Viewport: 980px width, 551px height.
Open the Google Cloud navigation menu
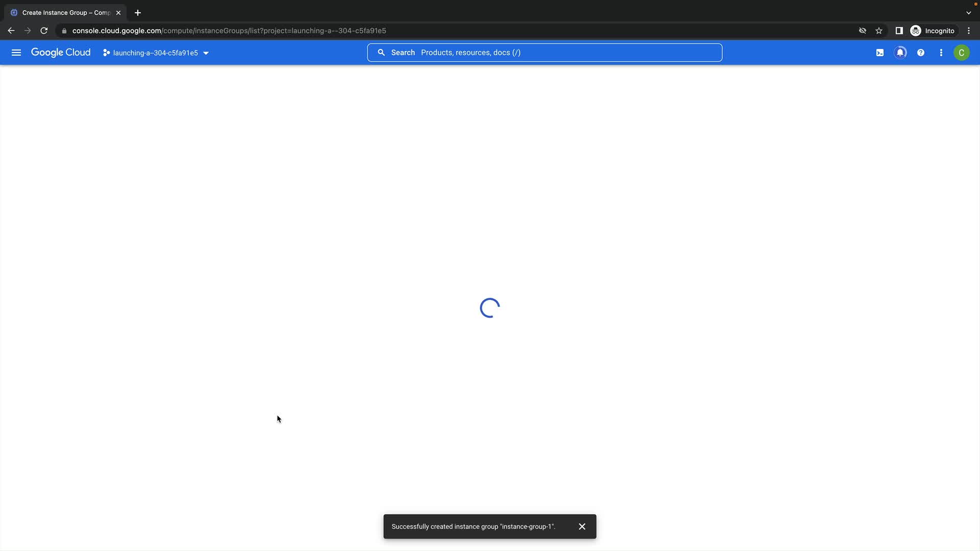(x=16, y=53)
